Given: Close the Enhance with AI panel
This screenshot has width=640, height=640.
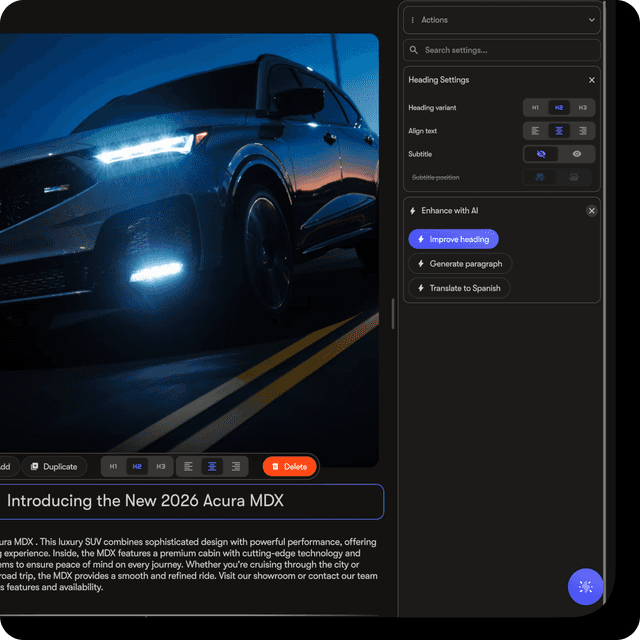Looking at the screenshot, I should pyautogui.click(x=591, y=211).
